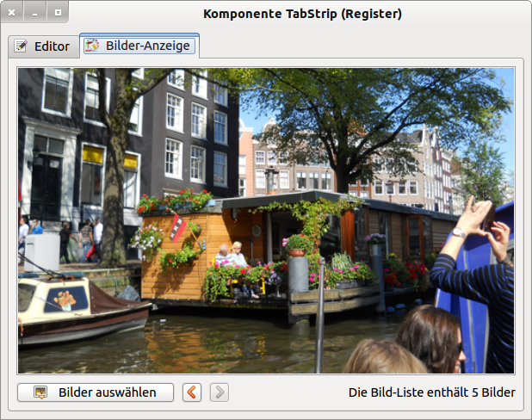This screenshot has width=532, height=420.
Task: Select the Bilder-Anzeige tab
Action: tap(139, 46)
